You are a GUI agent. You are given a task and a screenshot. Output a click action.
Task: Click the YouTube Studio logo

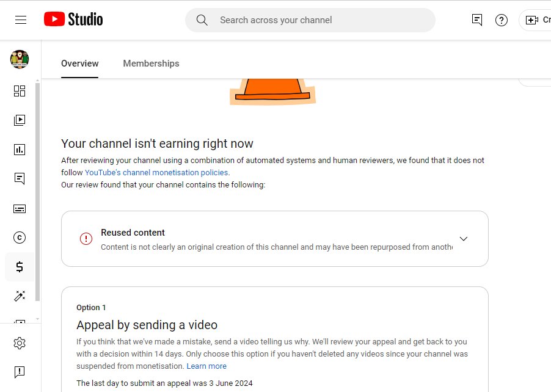tap(73, 20)
